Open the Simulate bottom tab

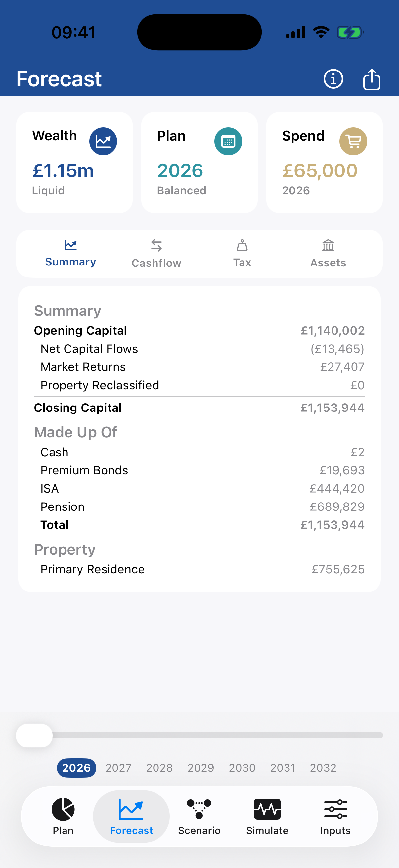(267, 816)
